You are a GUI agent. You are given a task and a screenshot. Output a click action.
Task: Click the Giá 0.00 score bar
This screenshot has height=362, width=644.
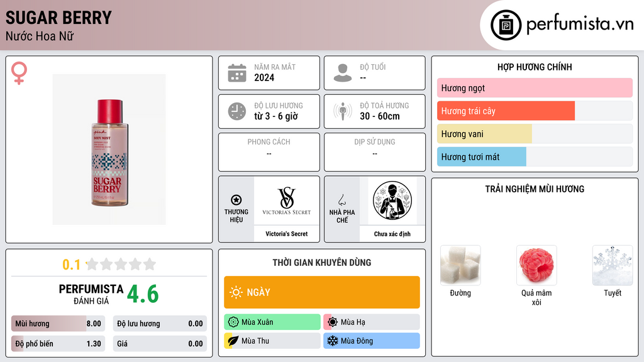[x=160, y=344]
